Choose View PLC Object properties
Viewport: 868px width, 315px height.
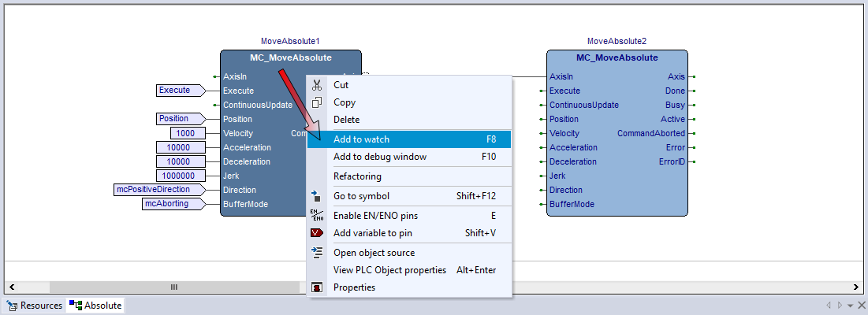point(389,270)
